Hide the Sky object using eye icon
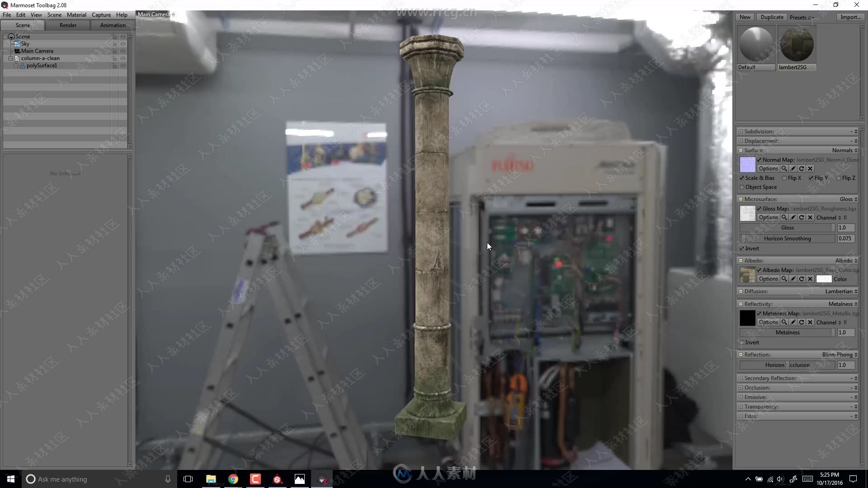 (x=123, y=44)
